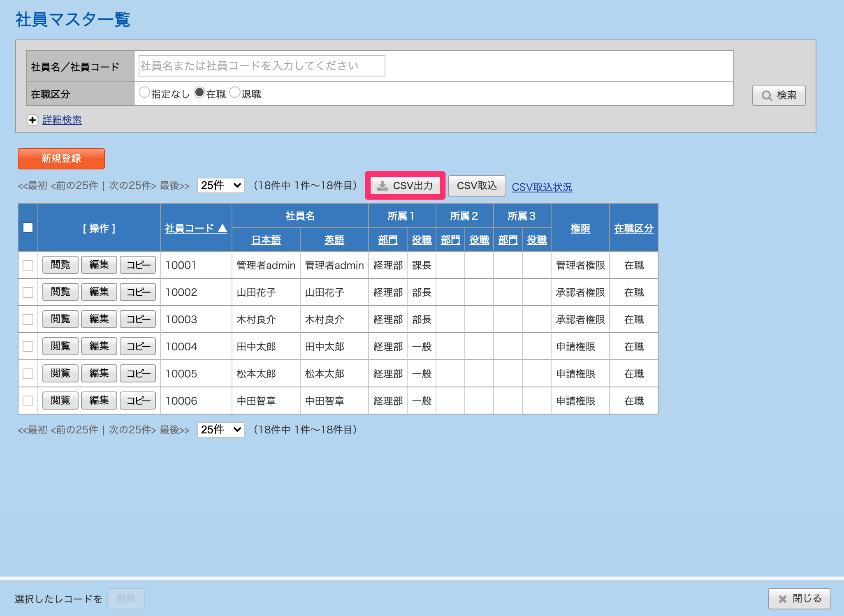Sort by 所属3 役職 header
The height and width of the screenshot is (616, 844).
pos(537,240)
